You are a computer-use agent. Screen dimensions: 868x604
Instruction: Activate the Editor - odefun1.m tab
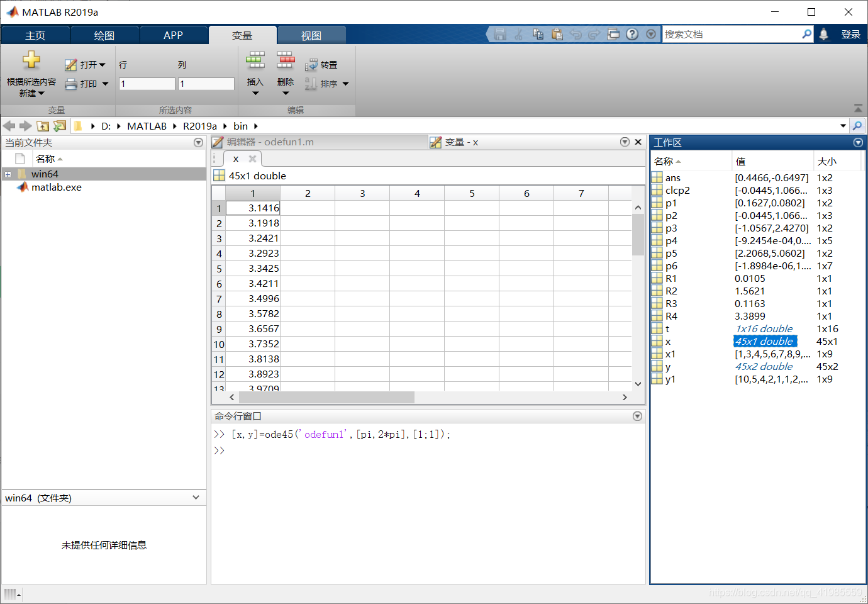[320, 142]
